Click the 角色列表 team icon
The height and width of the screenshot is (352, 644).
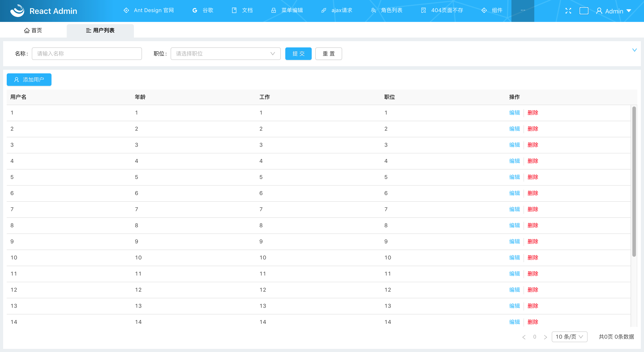[373, 10]
